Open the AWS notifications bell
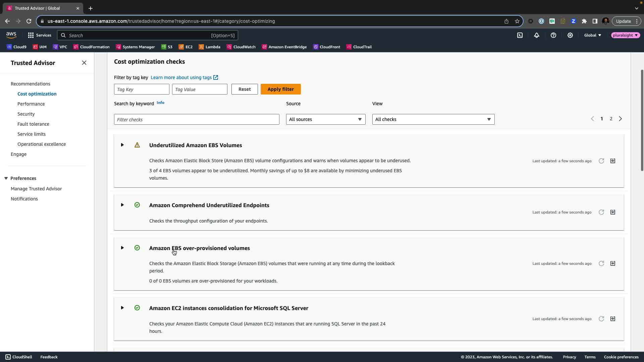The height and width of the screenshot is (362, 644). tap(537, 35)
